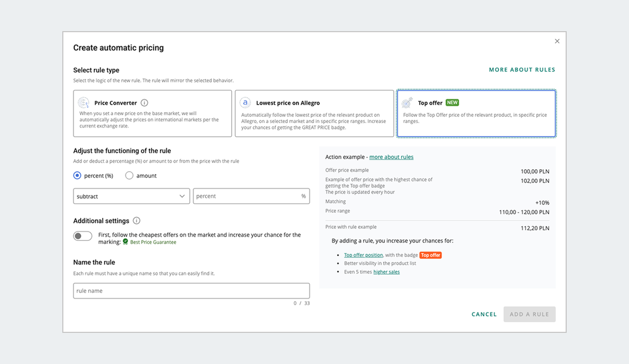Viewport: 629px width, 364px height.
Task: Click the +10% matching value
Action: tap(542, 203)
